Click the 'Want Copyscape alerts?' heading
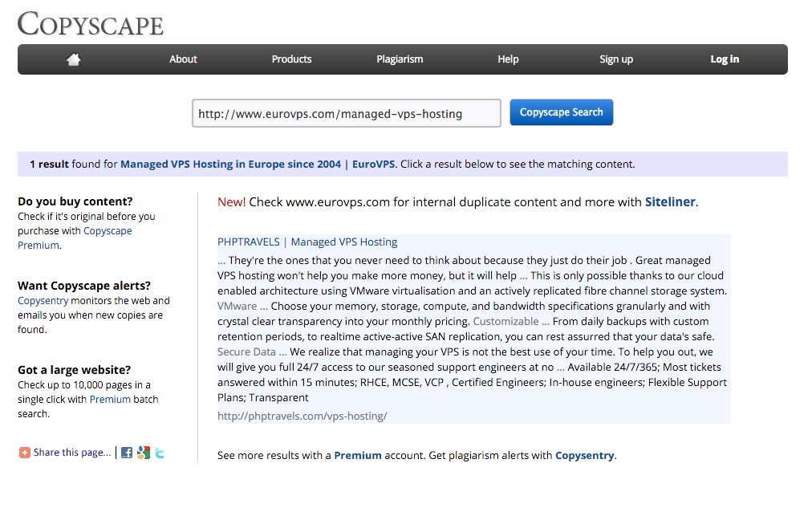 coord(84,286)
